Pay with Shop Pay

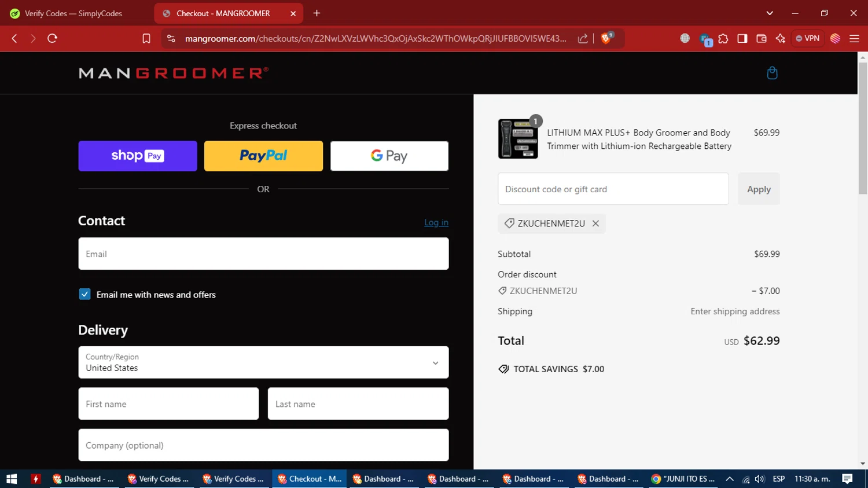(x=138, y=156)
